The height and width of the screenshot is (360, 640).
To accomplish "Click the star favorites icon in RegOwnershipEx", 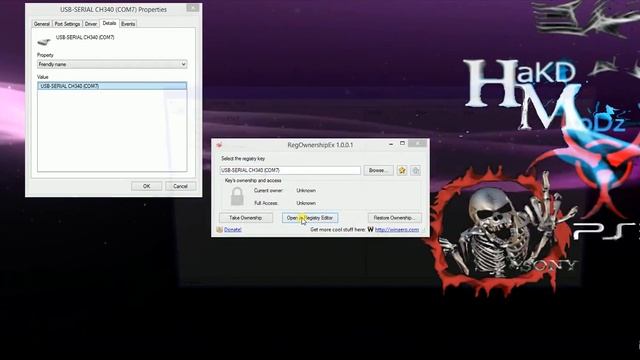I will [x=402, y=170].
